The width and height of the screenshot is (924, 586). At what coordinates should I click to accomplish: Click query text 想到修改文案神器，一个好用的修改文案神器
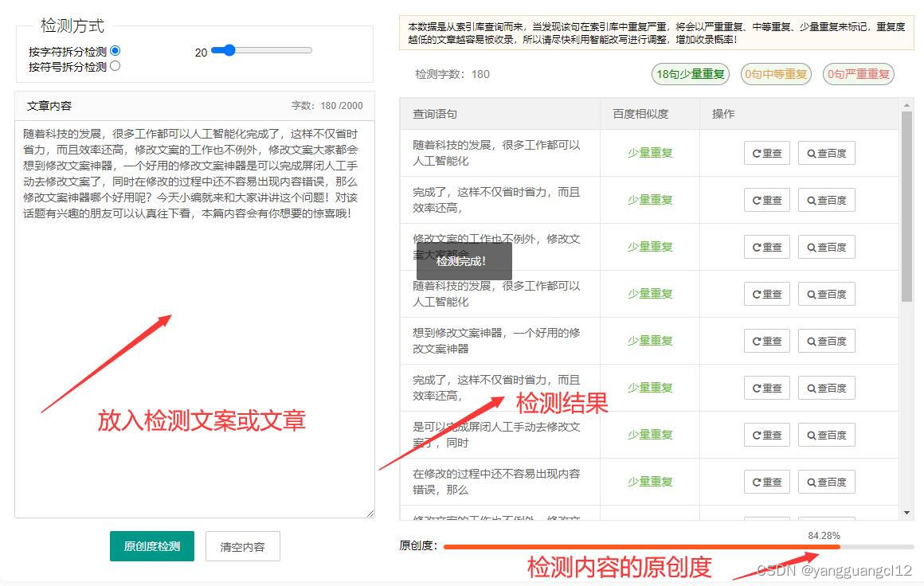click(496, 341)
